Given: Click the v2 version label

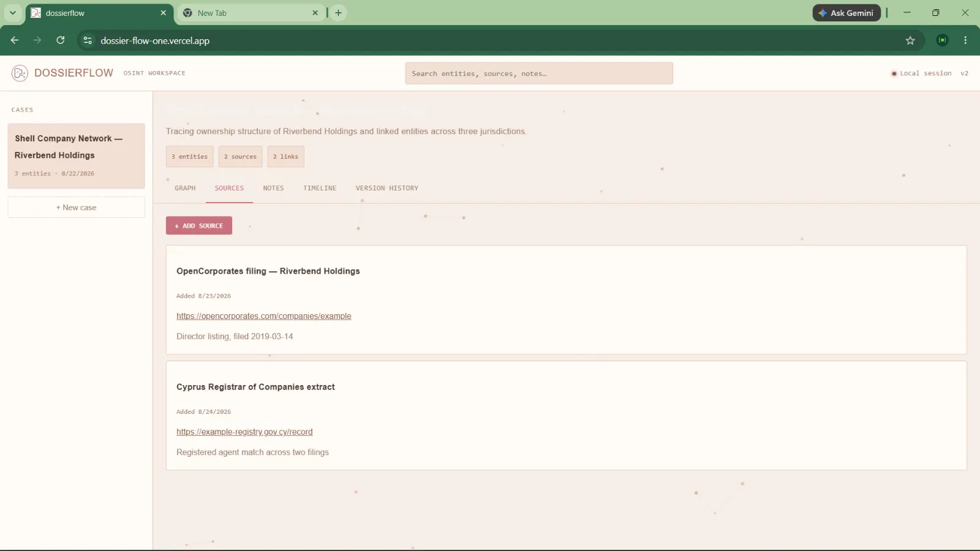Looking at the screenshot, I should 964,73.
